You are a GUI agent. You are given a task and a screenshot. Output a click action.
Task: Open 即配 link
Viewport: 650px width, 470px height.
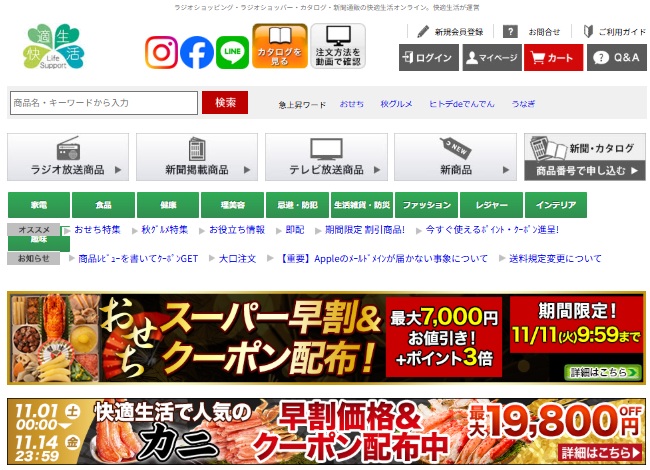pos(295,230)
